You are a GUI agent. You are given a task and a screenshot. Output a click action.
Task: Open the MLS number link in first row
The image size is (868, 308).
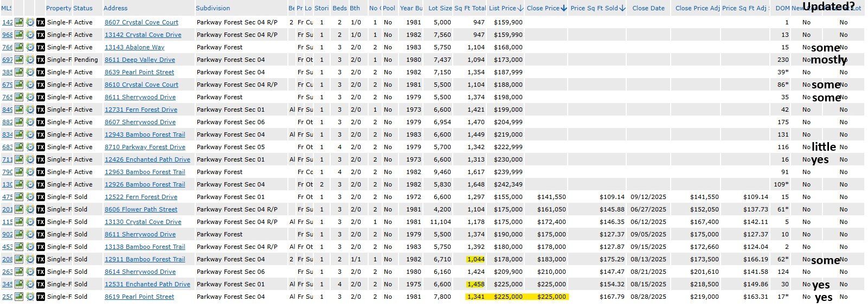[7, 22]
